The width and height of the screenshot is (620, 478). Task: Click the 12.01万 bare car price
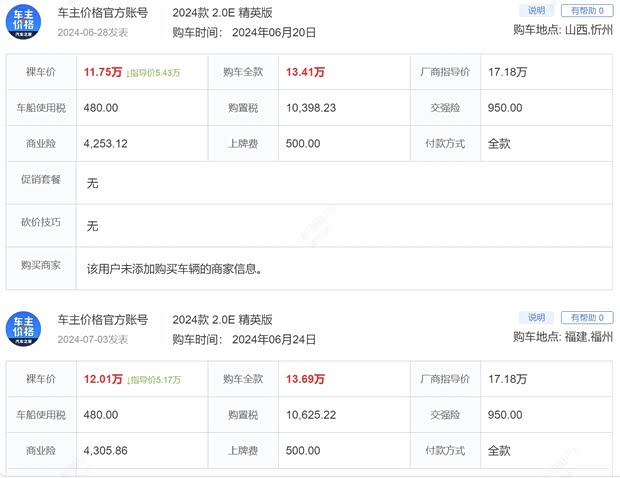click(x=103, y=379)
